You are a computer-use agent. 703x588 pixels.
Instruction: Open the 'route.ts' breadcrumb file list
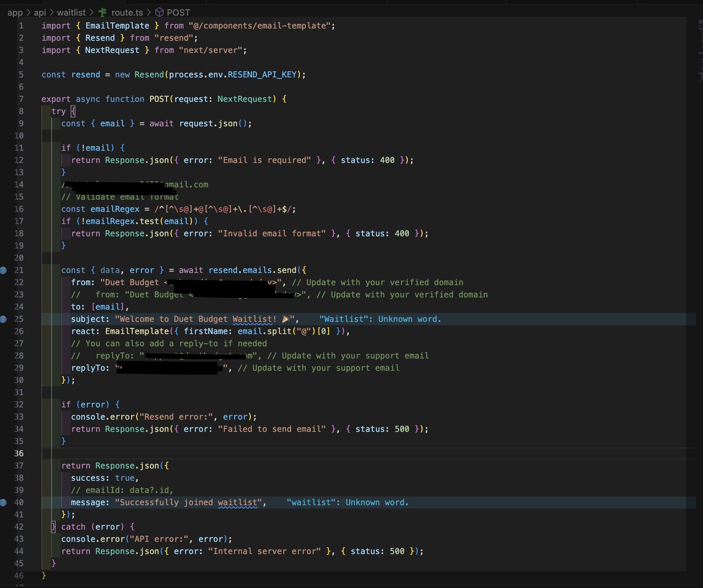(x=127, y=12)
